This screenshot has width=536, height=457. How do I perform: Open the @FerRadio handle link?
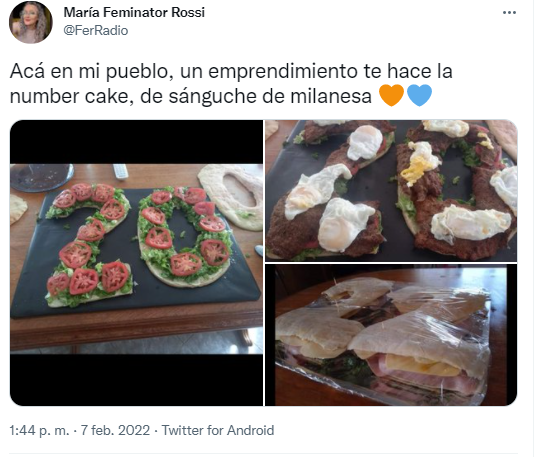[x=96, y=31]
